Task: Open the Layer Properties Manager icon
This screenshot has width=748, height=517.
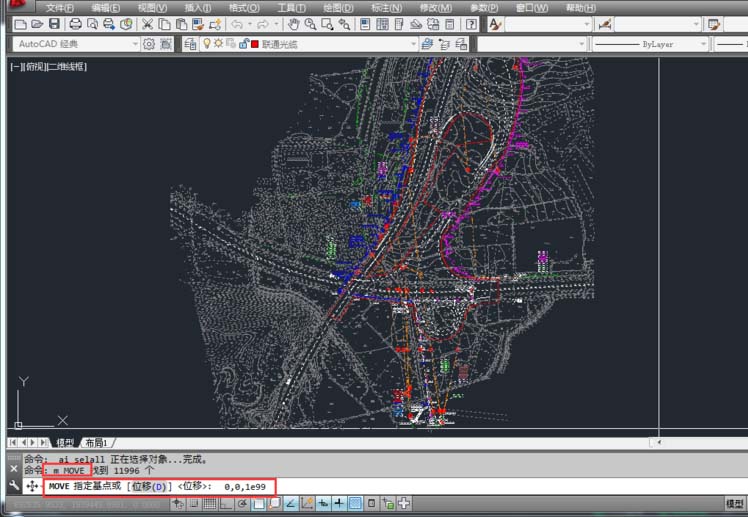Action: pyautogui.click(x=190, y=44)
